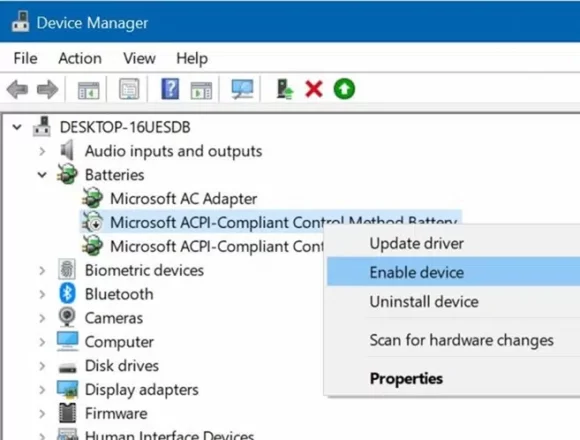Click the red X Uninstall device icon
This screenshot has width=580, height=440.
click(314, 89)
